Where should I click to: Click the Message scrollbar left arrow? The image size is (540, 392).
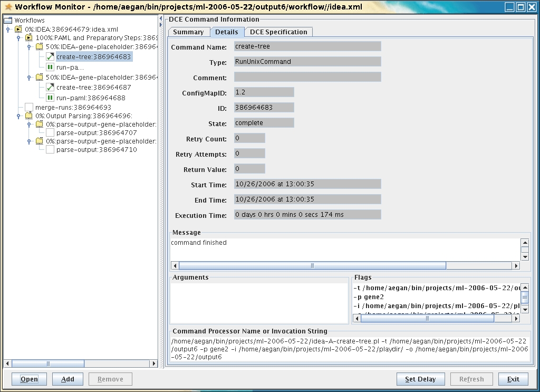[x=175, y=265]
